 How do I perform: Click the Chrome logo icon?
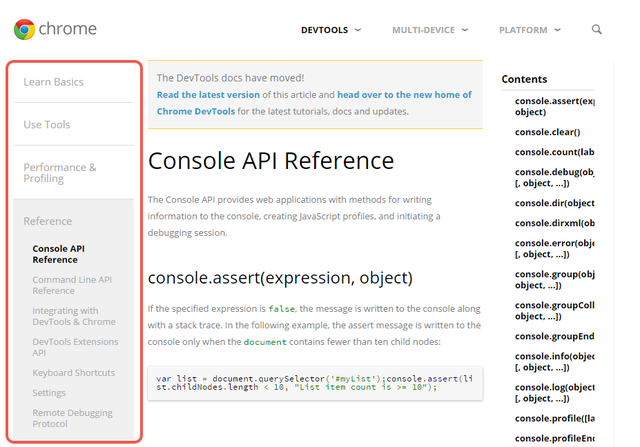tap(24, 29)
